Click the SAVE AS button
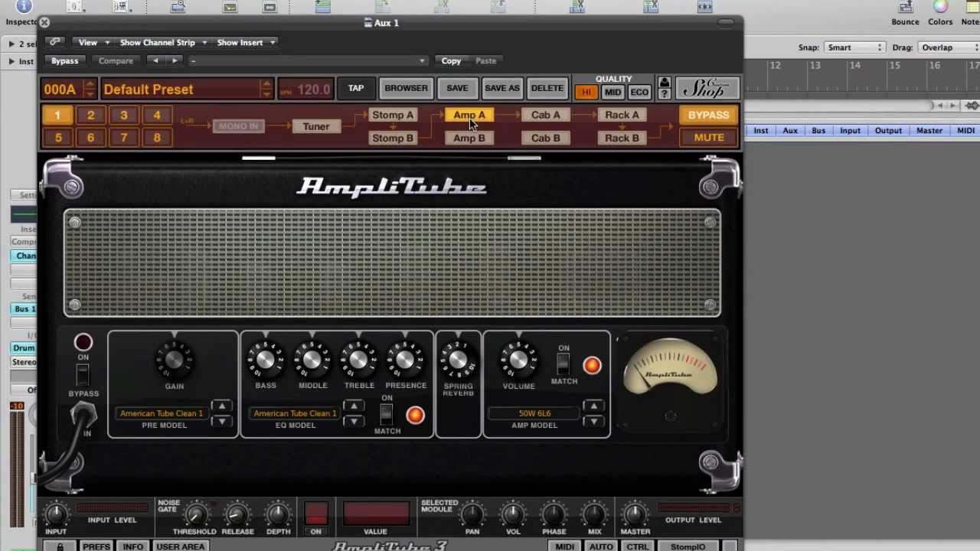Image resolution: width=980 pixels, height=551 pixels. 502,88
